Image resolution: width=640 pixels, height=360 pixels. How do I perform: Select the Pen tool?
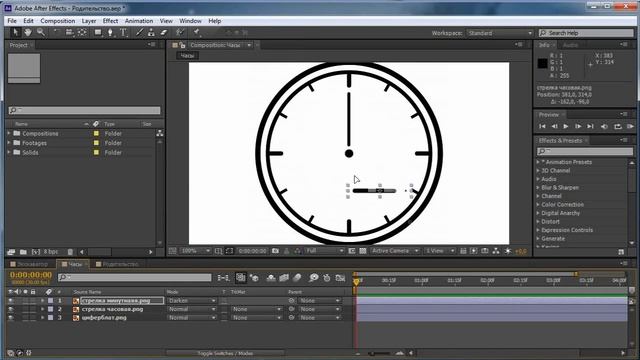111,32
